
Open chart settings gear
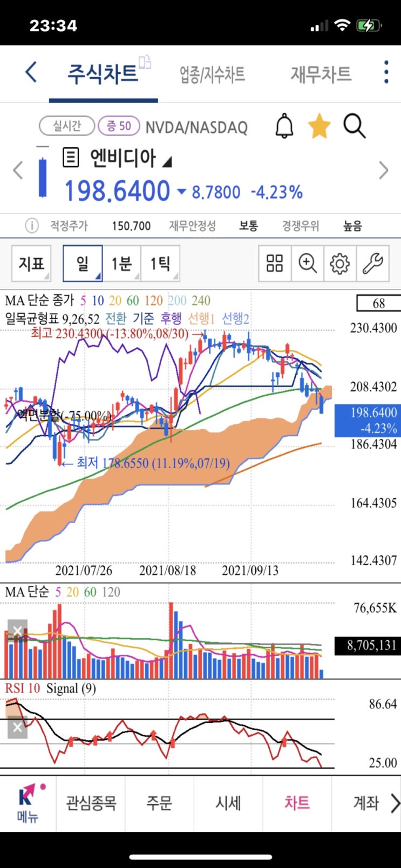tap(339, 263)
